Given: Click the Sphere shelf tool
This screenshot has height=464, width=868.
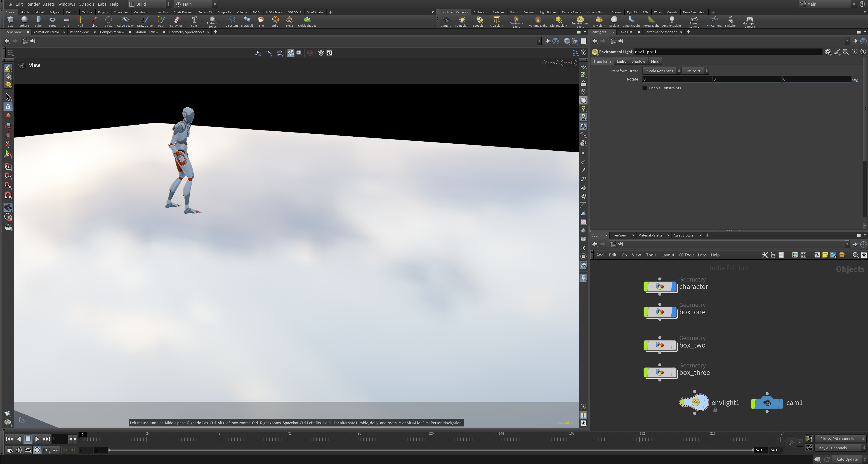Looking at the screenshot, I should pos(24,21).
